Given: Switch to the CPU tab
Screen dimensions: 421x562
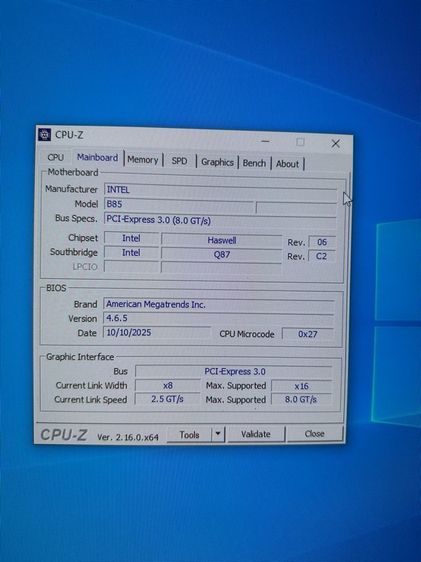Looking at the screenshot, I should [x=56, y=157].
